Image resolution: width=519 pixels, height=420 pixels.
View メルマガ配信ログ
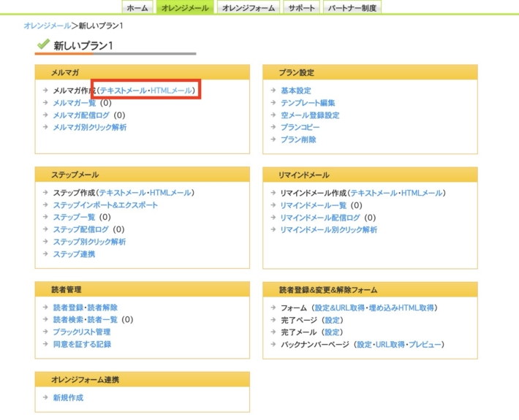point(81,115)
